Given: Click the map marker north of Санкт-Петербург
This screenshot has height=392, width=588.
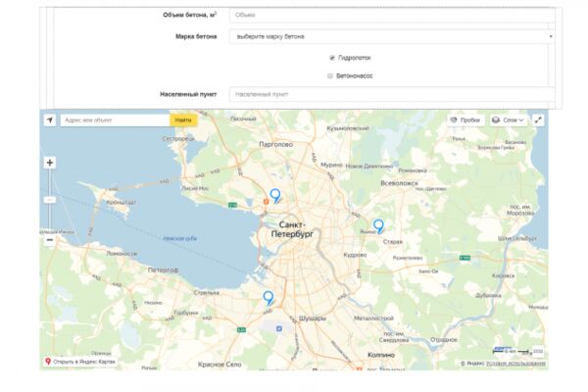Looking at the screenshot, I should click(x=275, y=196).
